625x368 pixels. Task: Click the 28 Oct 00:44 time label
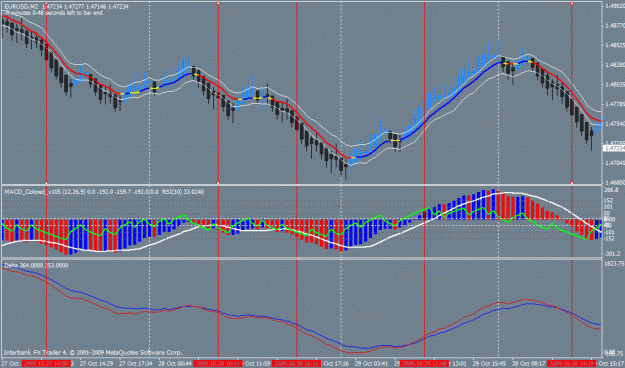pyautogui.click(x=175, y=364)
